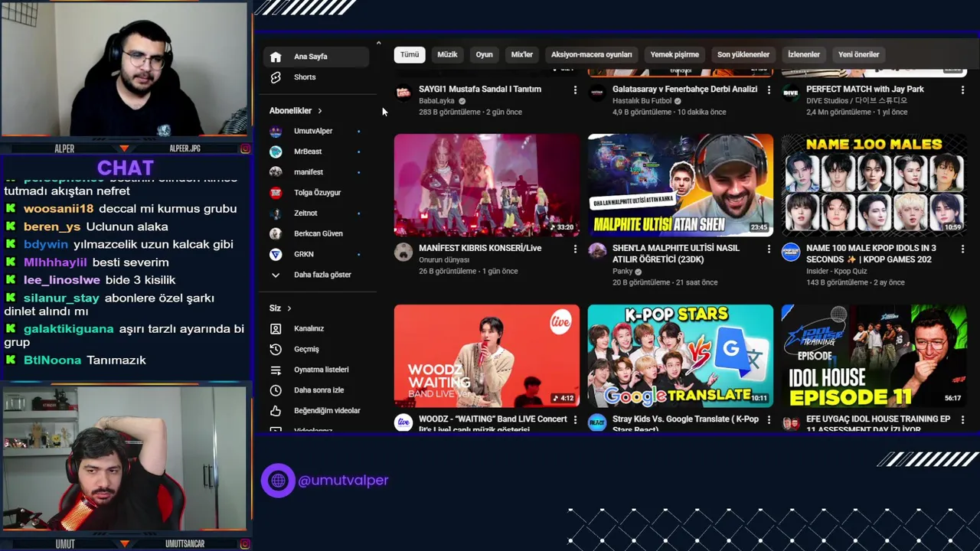Open MANİFEST KIBRIS KONSERİ/Live title link
The image size is (980, 551).
pos(480,249)
